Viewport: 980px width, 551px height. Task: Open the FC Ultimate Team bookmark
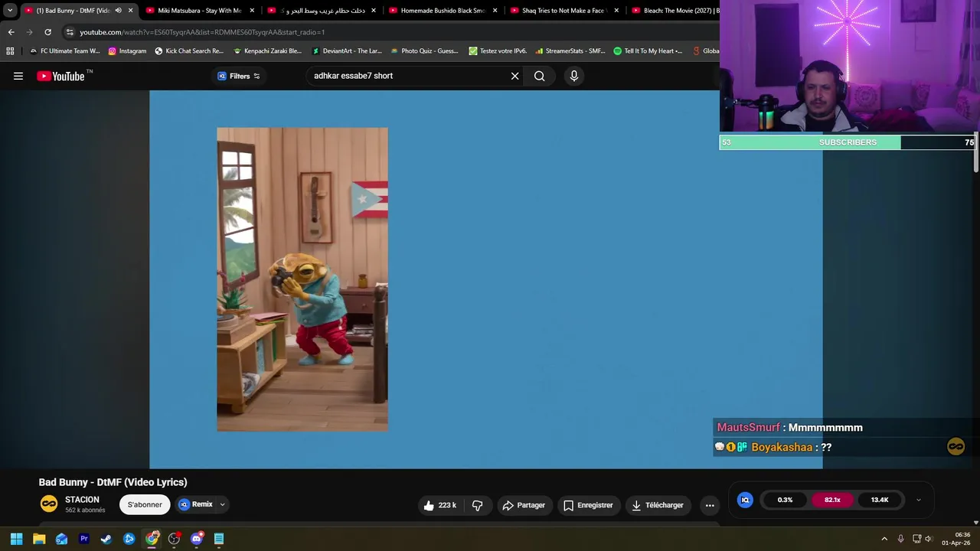(x=64, y=51)
